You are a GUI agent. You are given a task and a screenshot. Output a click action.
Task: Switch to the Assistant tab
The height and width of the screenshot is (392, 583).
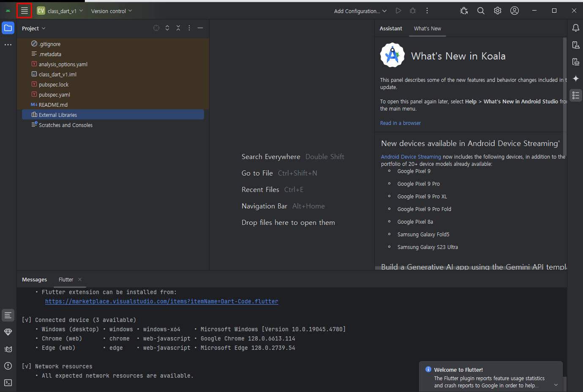click(x=391, y=29)
